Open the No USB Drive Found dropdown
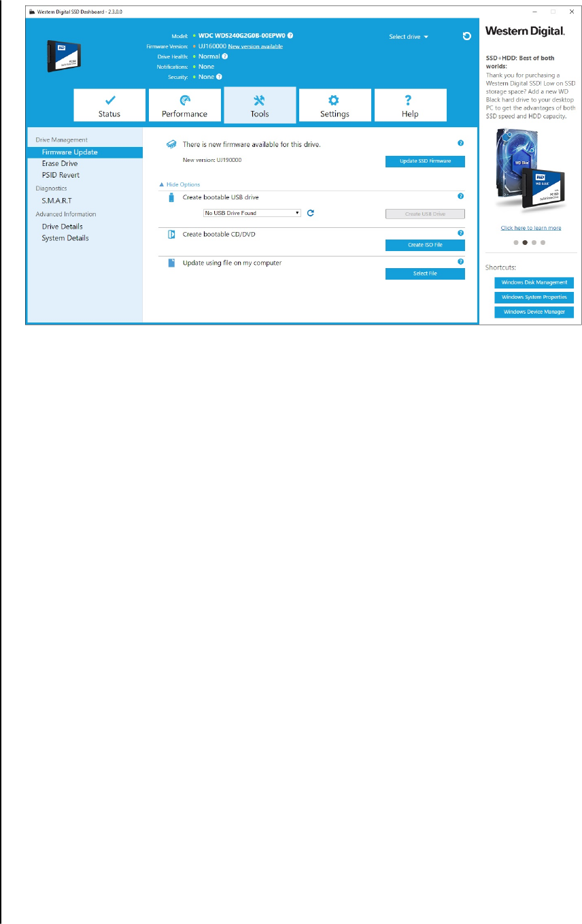 [252, 213]
